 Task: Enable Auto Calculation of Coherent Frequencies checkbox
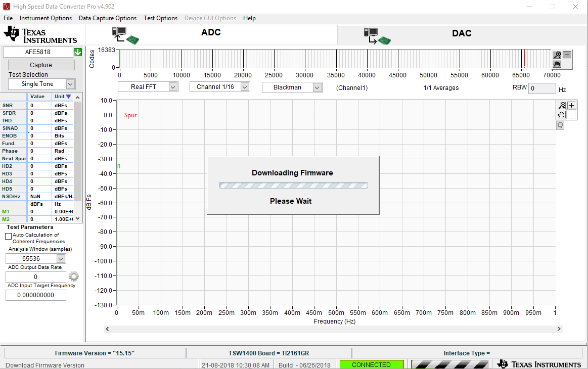[8, 236]
